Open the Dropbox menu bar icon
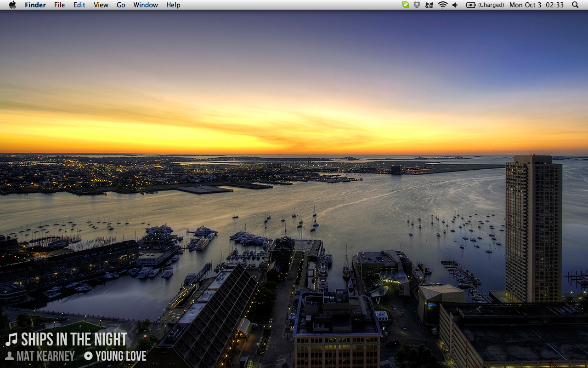The width and height of the screenshot is (588, 368). coord(417,5)
